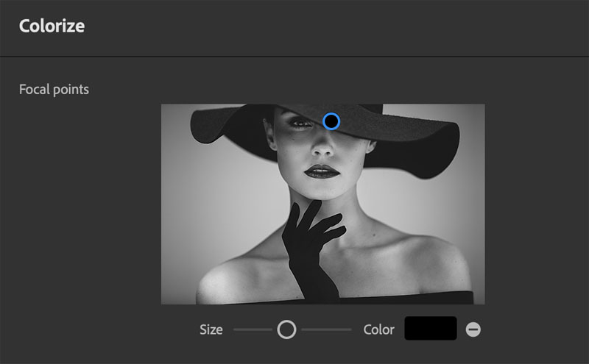Click the Focal points section label
Viewport: 589px width, 364px height.
tap(54, 90)
